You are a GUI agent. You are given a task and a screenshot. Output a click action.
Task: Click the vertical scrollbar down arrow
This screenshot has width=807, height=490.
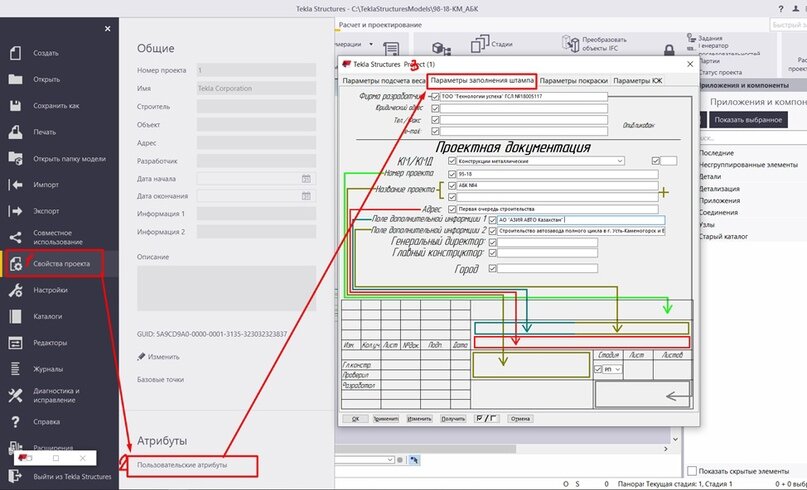pyautogui.click(x=676, y=439)
